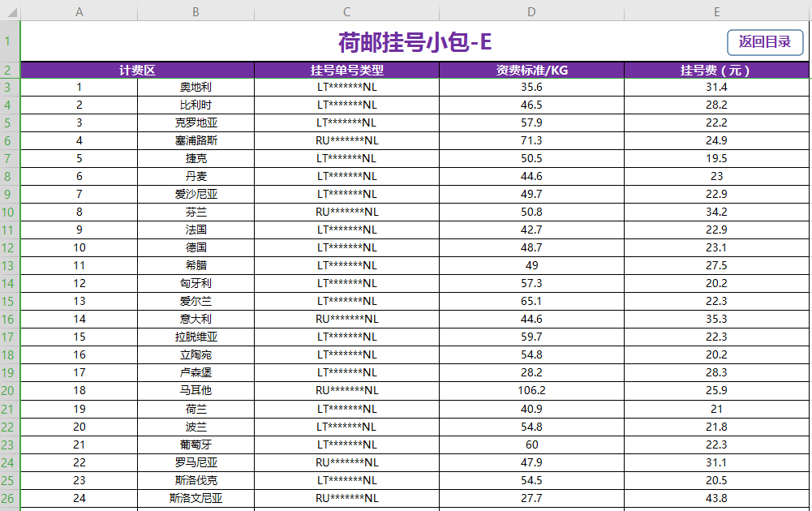Click the 挂号单号类型 header cell
This screenshot has height=511, width=812.
[346, 71]
